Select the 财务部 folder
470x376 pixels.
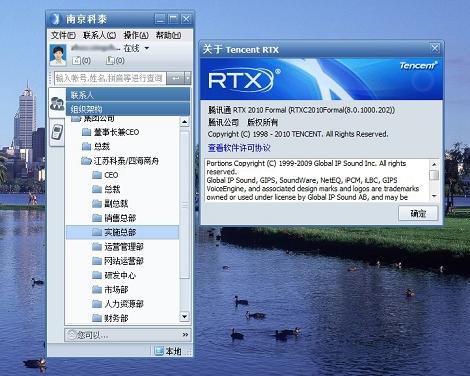(111, 318)
